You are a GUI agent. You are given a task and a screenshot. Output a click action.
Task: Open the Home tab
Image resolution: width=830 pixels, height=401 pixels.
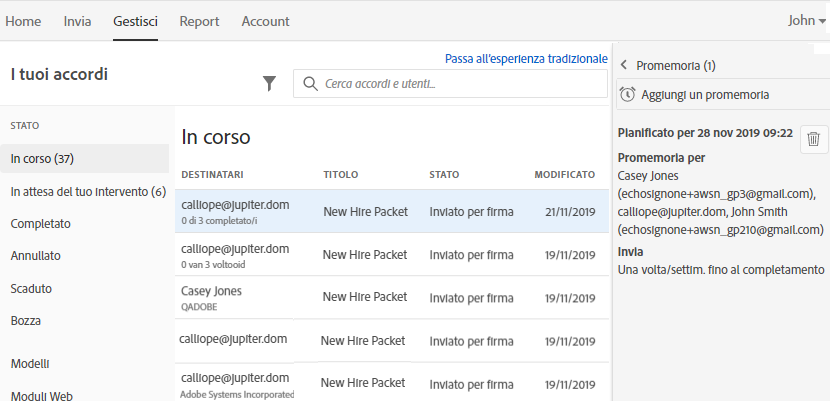(x=24, y=21)
